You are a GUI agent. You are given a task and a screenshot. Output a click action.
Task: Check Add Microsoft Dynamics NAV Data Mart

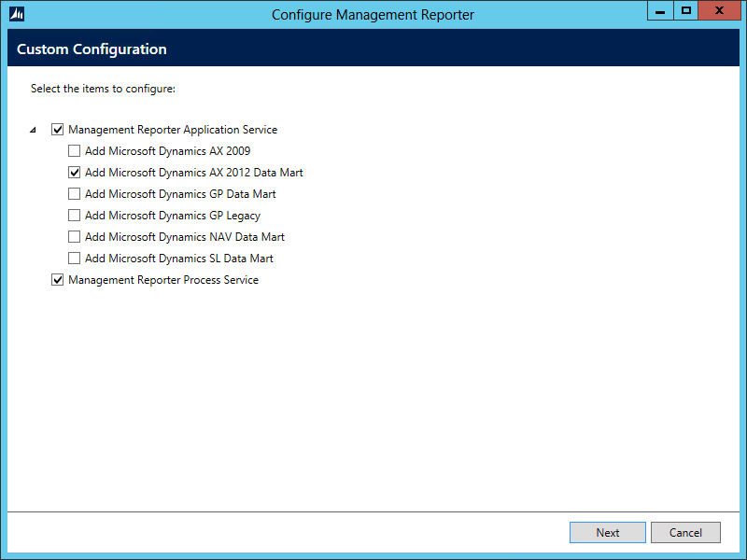coord(74,236)
